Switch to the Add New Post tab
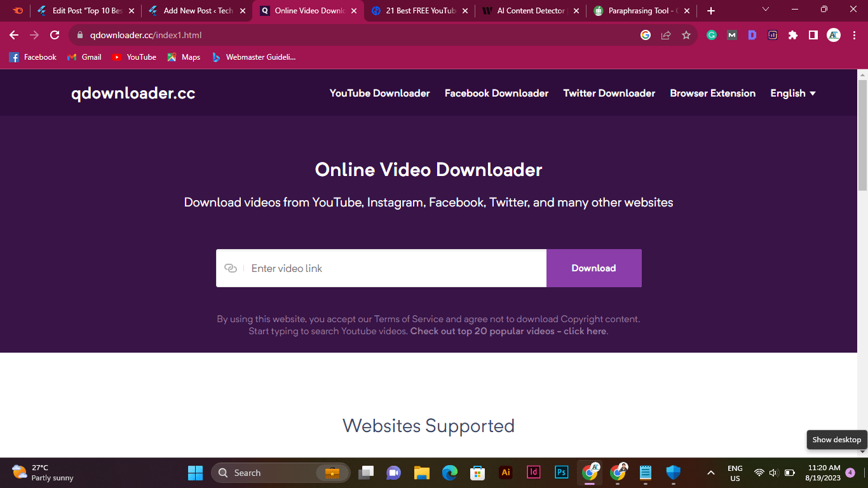The width and height of the screenshot is (868, 488). [197, 11]
